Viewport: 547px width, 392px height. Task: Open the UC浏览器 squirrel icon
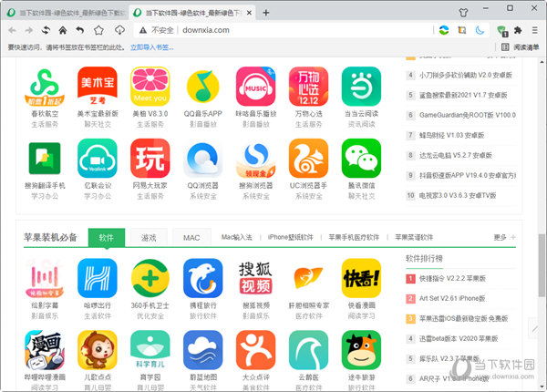308,159
